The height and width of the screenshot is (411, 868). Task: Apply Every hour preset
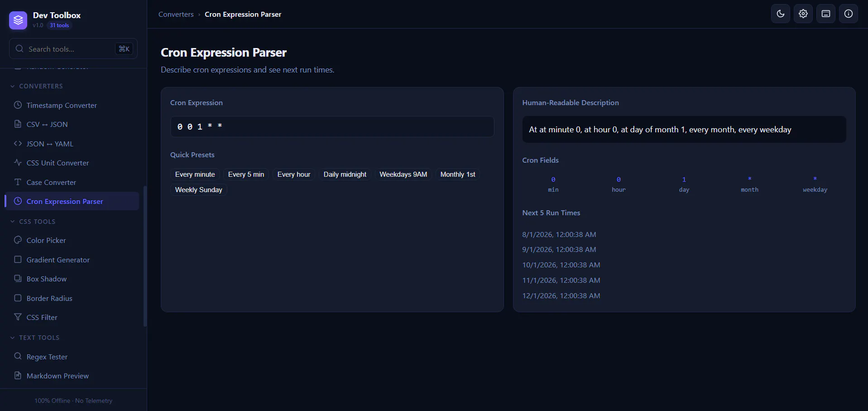coord(294,174)
